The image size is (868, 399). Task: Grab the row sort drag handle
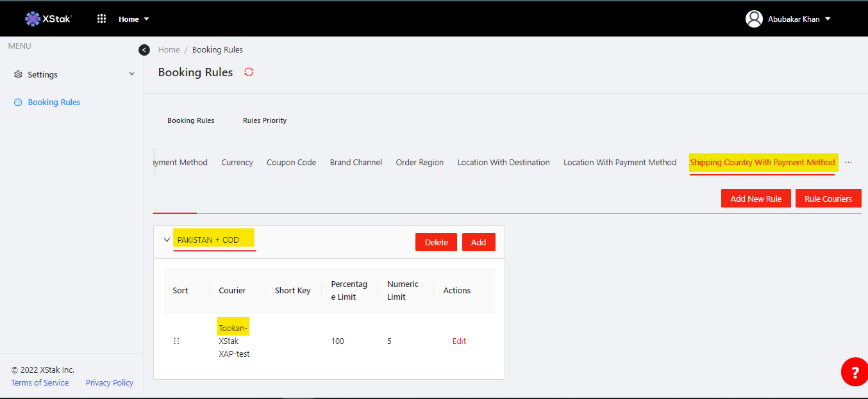click(x=176, y=341)
